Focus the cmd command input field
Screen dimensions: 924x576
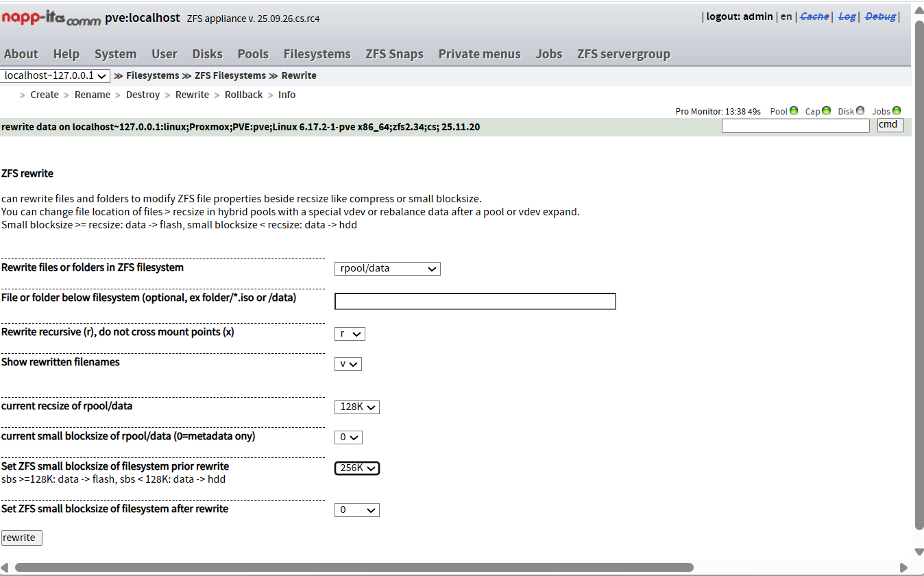click(x=796, y=125)
